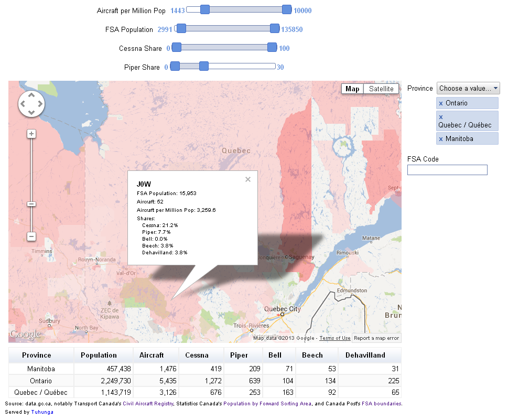Click Report a map error
This screenshot has width=508, height=420.
coord(376,338)
